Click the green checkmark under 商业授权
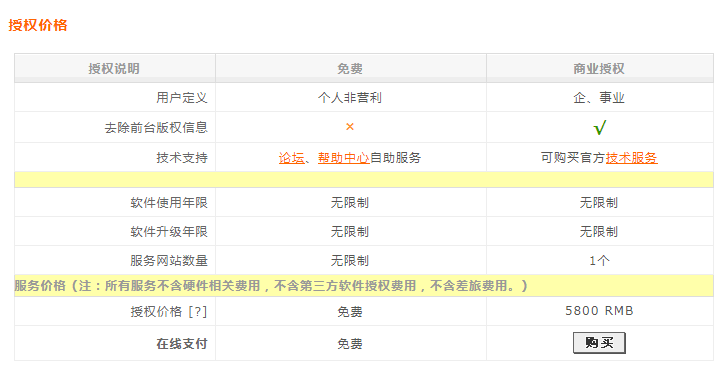The width and height of the screenshot is (724, 369). pyautogui.click(x=599, y=127)
